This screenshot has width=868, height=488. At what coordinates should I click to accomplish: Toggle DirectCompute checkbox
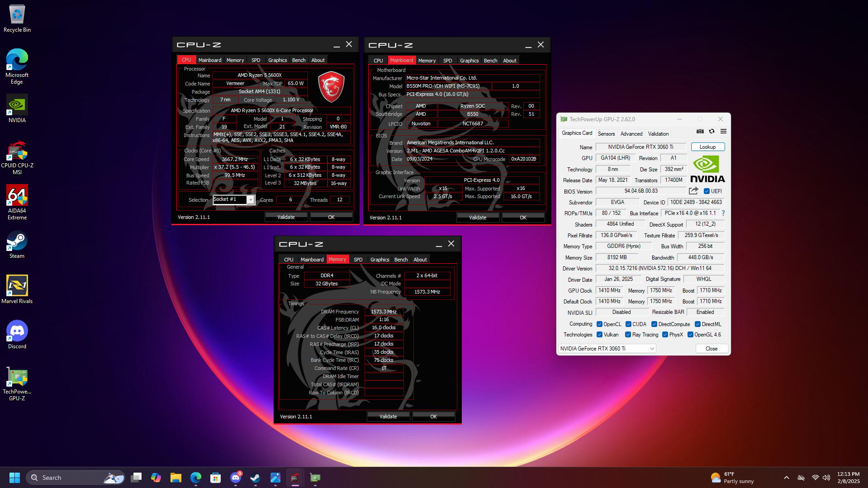(654, 324)
